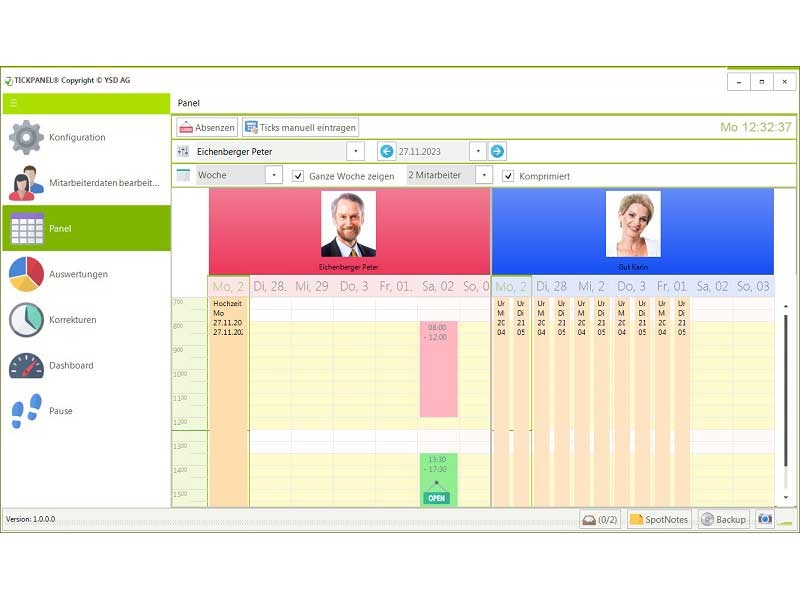Open the Dashboard gauge icon
Image resolution: width=800 pixels, height=600 pixels.
coord(26,366)
